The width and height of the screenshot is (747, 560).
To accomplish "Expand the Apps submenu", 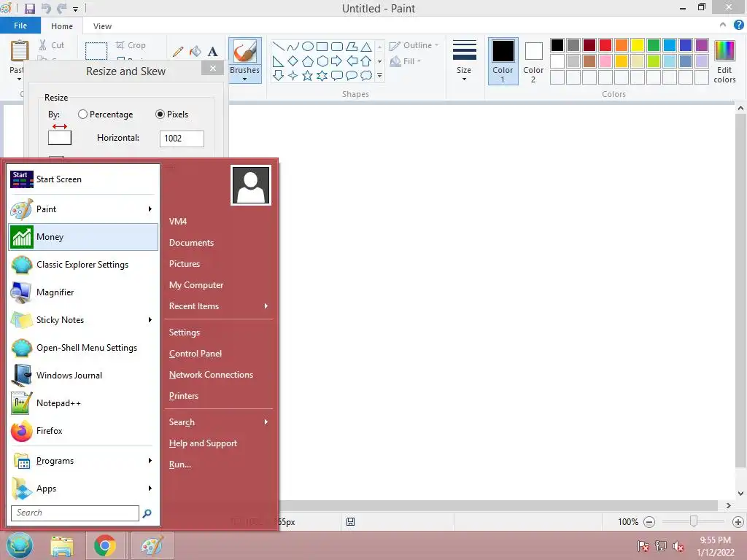I will click(x=150, y=488).
